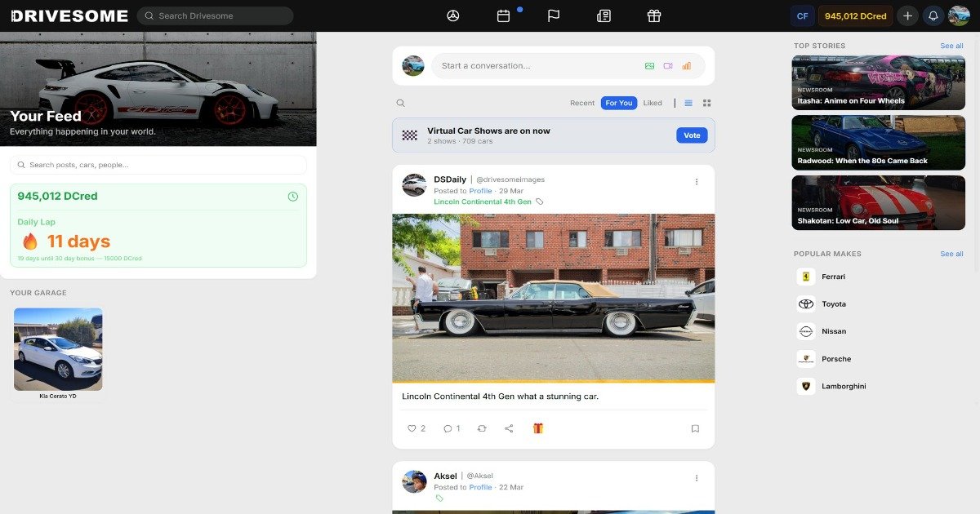Add a poll to the conversation
Viewport: 980px width, 514px height.
tap(687, 66)
